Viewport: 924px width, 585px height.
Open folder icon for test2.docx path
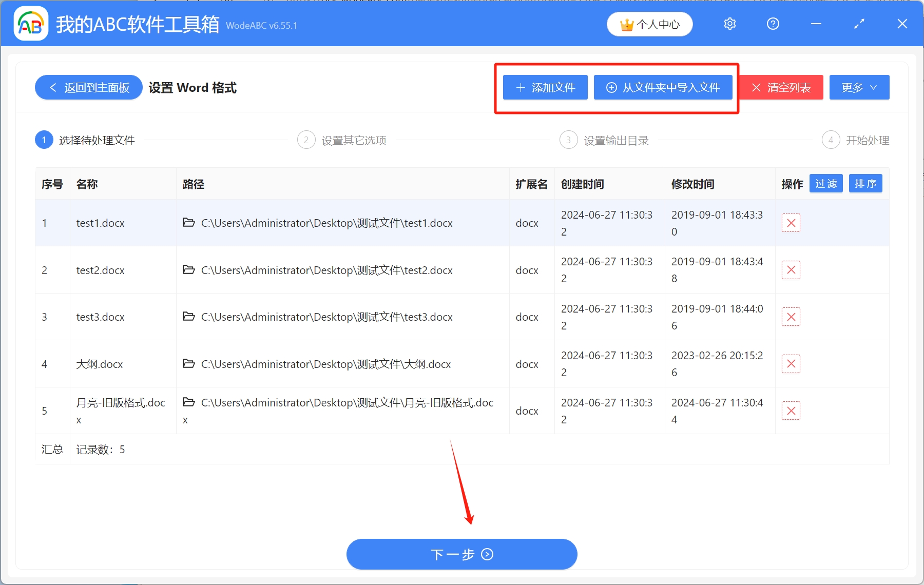(189, 269)
